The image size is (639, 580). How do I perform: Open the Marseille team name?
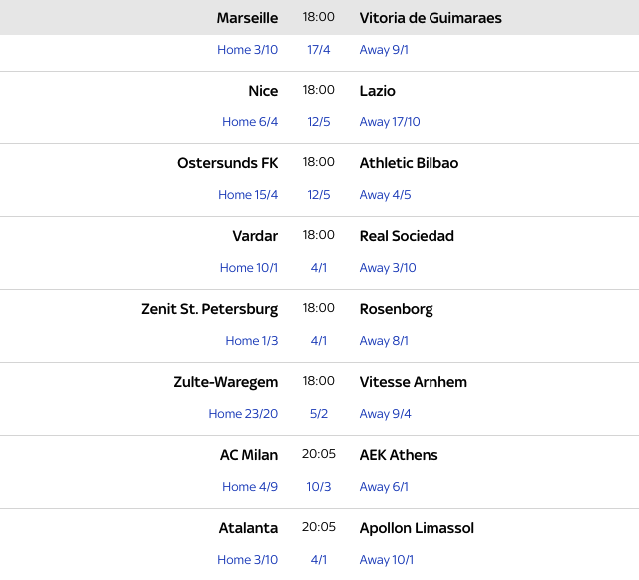pos(247,18)
